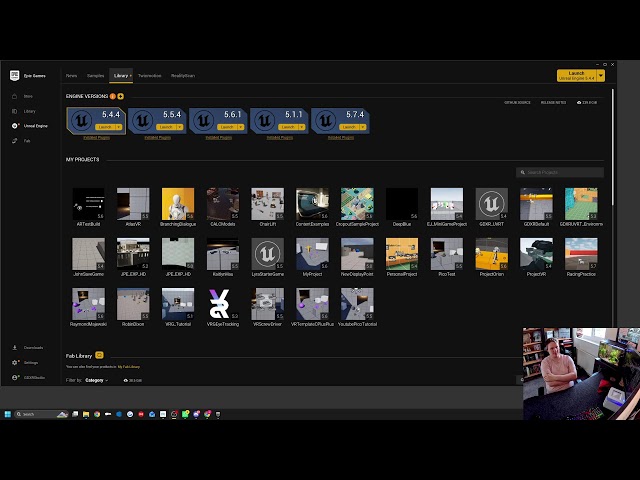Click the Unreal logo on 5.4.4 slot
Viewport: 640px width, 480px height.
pos(82,120)
